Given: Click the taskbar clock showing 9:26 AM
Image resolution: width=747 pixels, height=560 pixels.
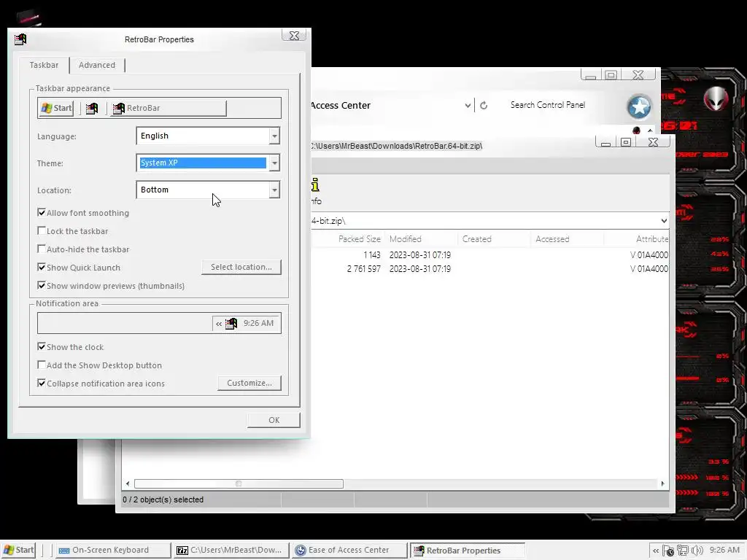Looking at the screenshot, I should click(x=724, y=550).
